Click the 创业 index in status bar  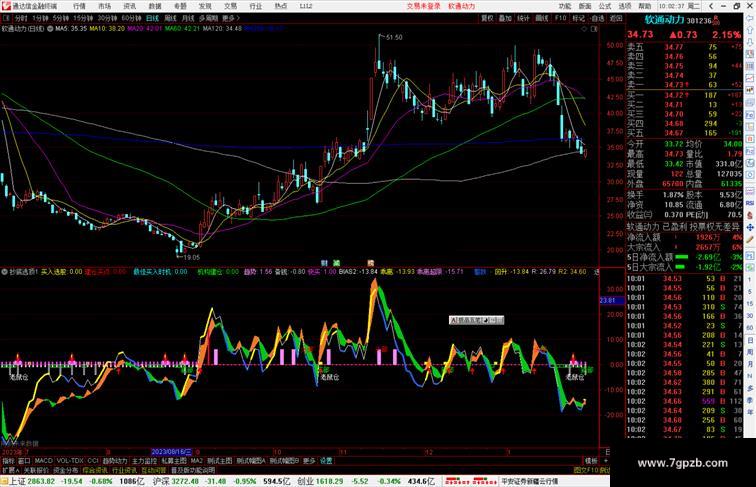point(305,481)
